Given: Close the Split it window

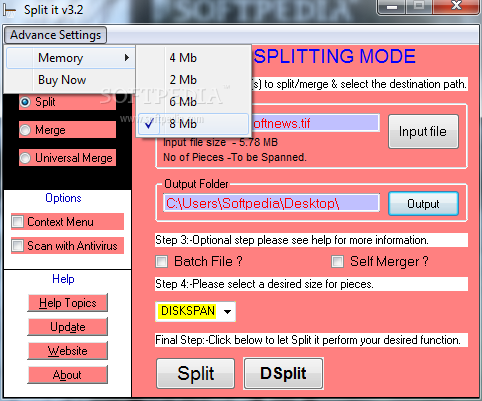Looking at the screenshot, I should tap(456, 7).
